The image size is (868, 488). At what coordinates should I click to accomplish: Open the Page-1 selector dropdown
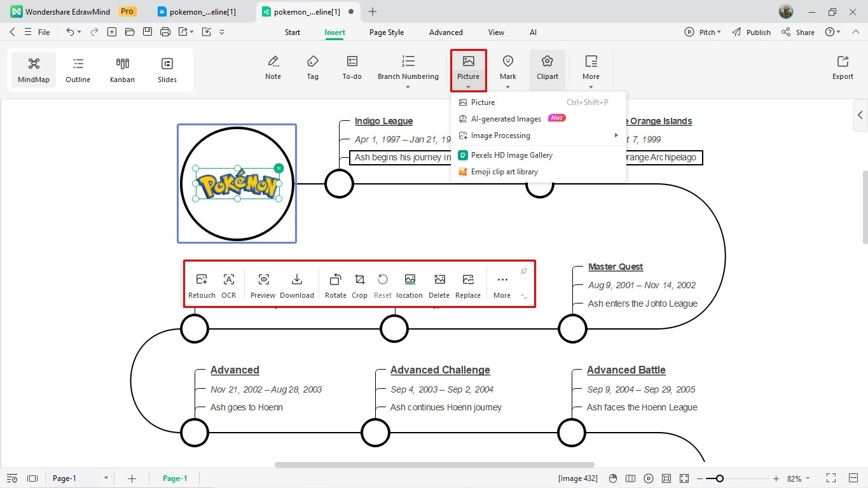(x=106, y=478)
